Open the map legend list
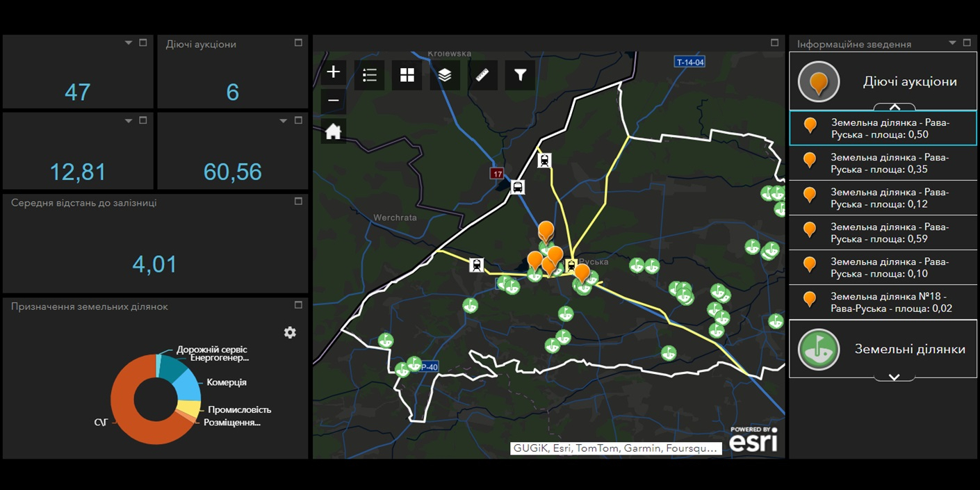 (370, 75)
